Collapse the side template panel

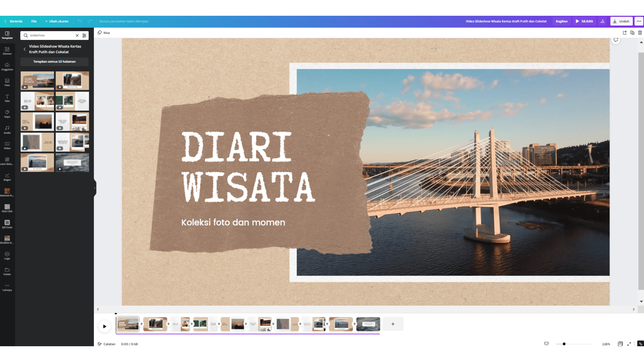coord(95,188)
